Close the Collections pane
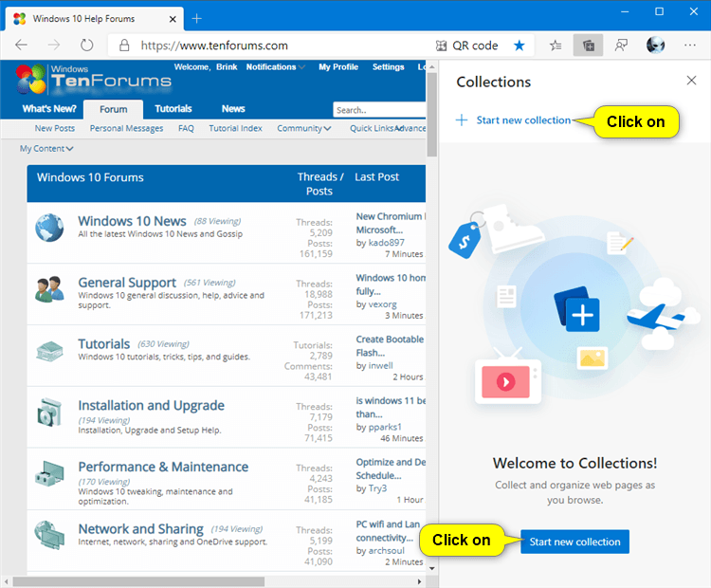The width and height of the screenshot is (711, 588). click(691, 81)
